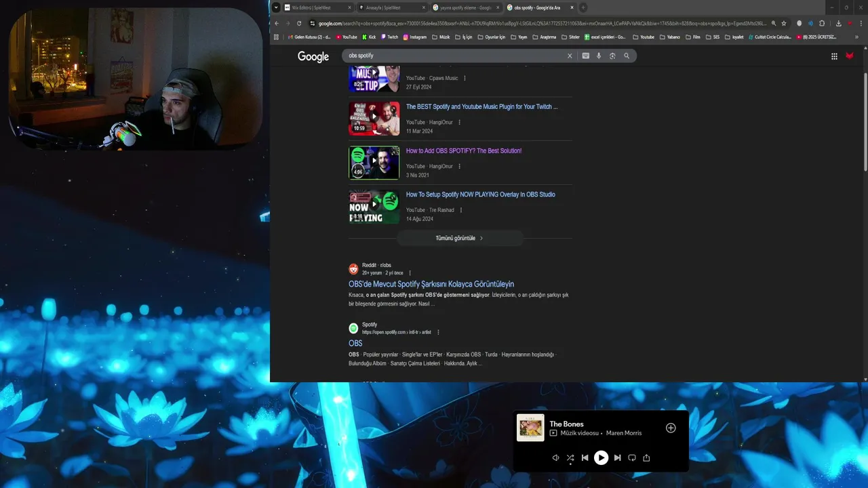Go back in Chrome

coord(277,23)
